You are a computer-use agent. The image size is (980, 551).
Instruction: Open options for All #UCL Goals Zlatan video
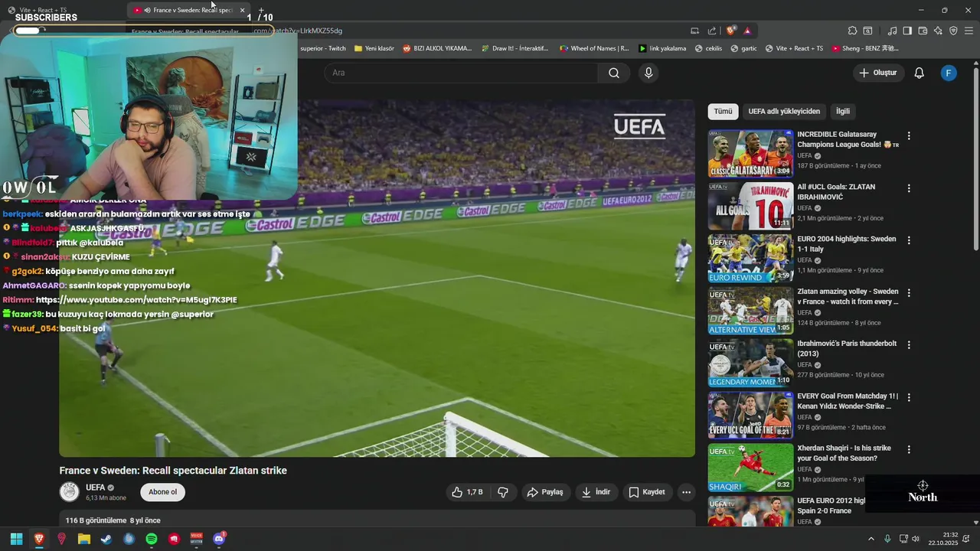pos(909,188)
